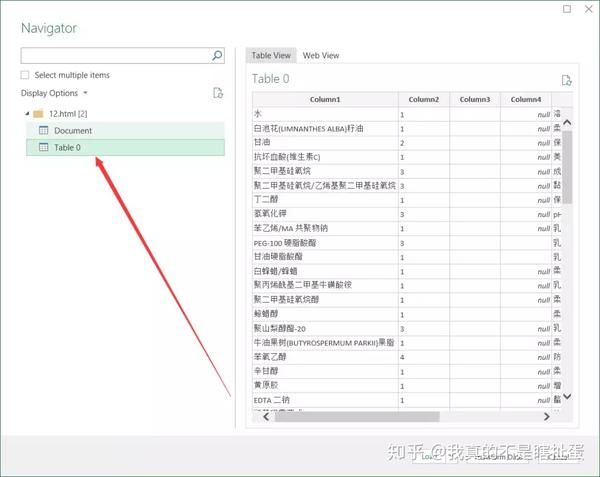The width and height of the screenshot is (600, 477).
Task: Click the cell 苯乙烯/MA 共聚物钠
Action: click(325, 228)
